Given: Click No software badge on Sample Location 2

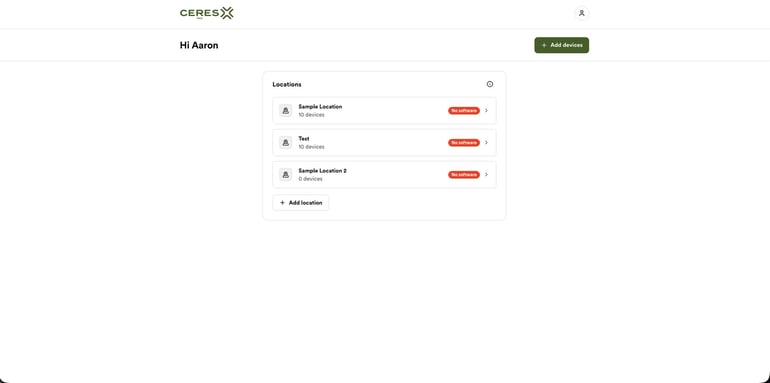Looking at the screenshot, I should pyautogui.click(x=464, y=174).
